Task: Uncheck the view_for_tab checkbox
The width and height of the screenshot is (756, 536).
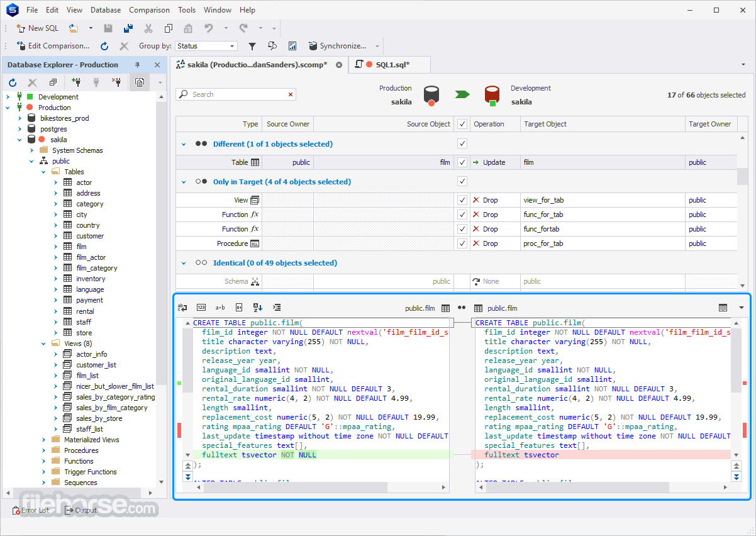Action: 462,200
